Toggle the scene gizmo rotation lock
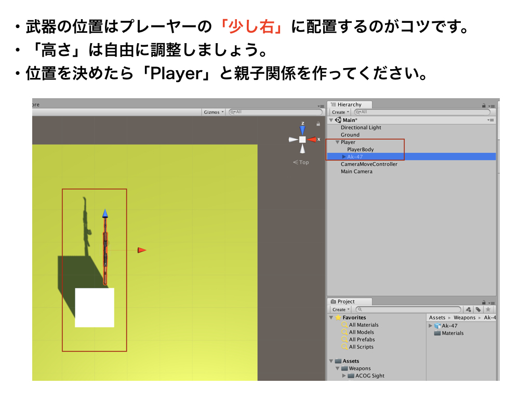Screen dimensions: 532x399 coord(318,124)
